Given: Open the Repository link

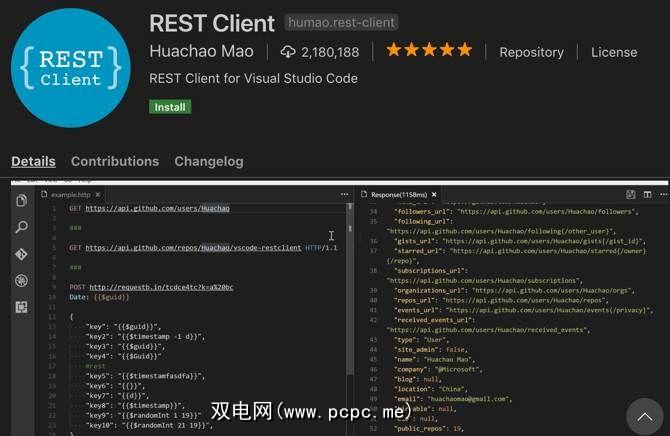Looking at the screenshot, I should point(531,52).
